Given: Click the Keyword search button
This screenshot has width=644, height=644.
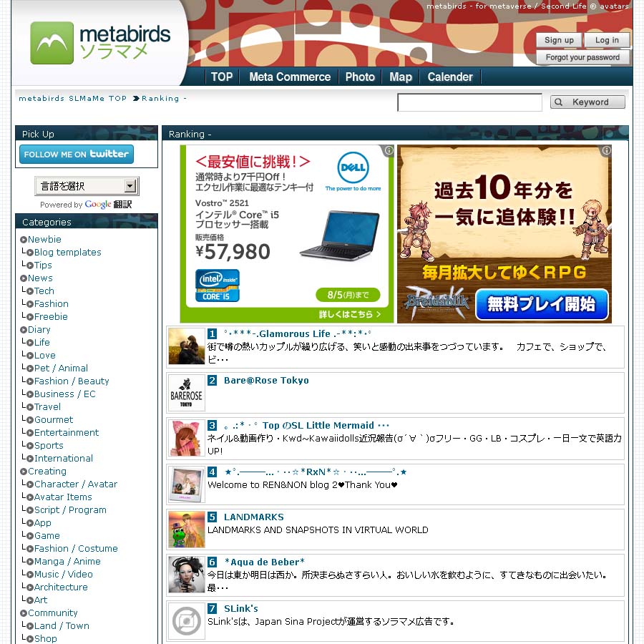Looking at the screenshot, I should point(587,102).
